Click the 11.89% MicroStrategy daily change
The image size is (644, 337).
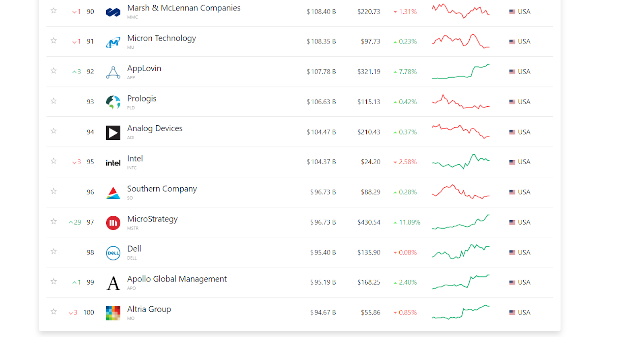tap(407, 222)
